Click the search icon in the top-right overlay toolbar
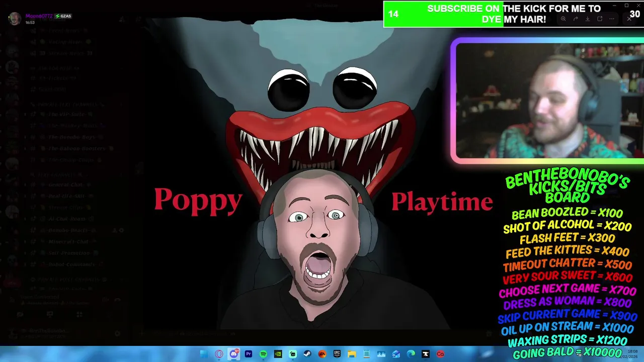 (563, 19)
